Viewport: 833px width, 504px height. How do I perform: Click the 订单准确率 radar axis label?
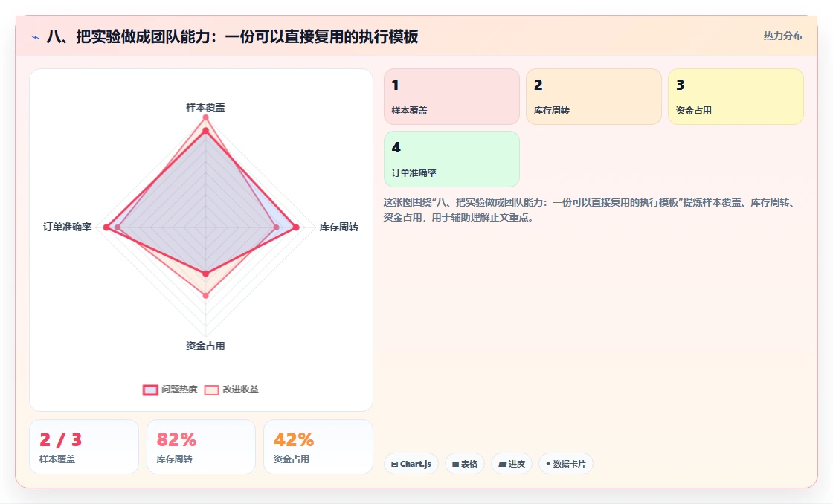pos(68,227)
